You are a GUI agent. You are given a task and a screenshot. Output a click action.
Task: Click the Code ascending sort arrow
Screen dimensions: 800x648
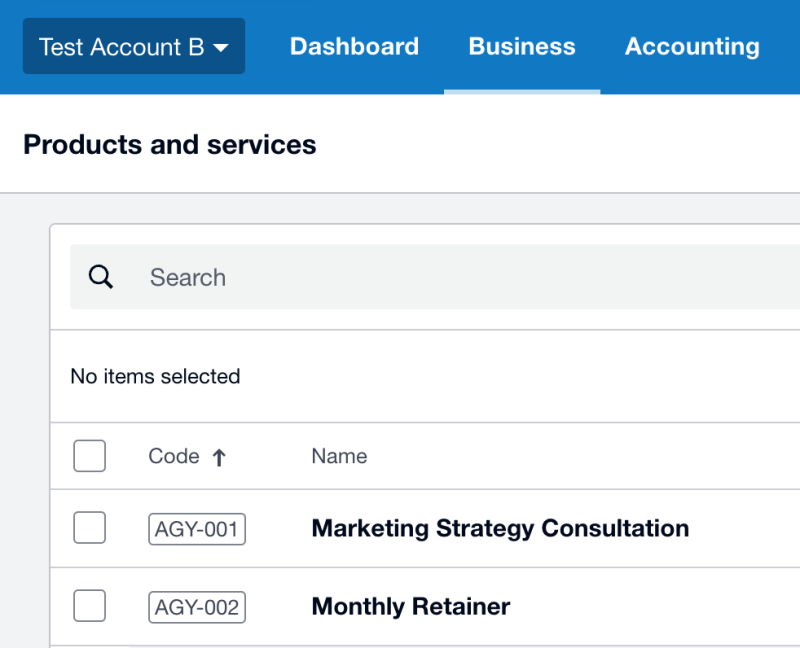pyautogui.click(x=219, y=457)
